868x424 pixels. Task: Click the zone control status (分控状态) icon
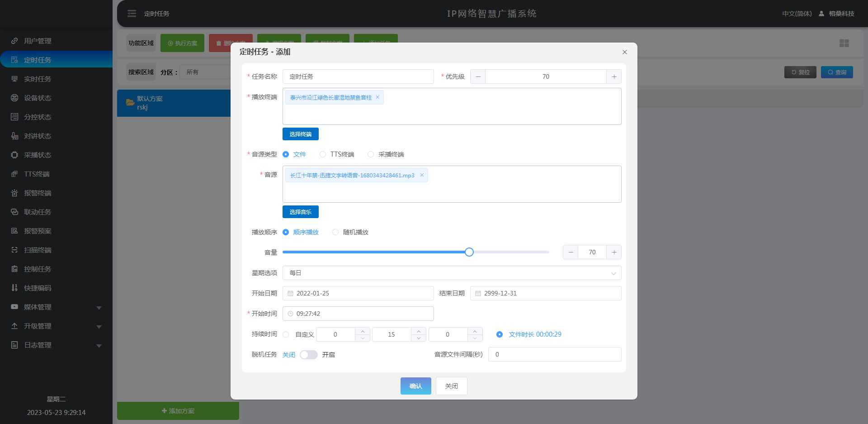click(14, 117)
